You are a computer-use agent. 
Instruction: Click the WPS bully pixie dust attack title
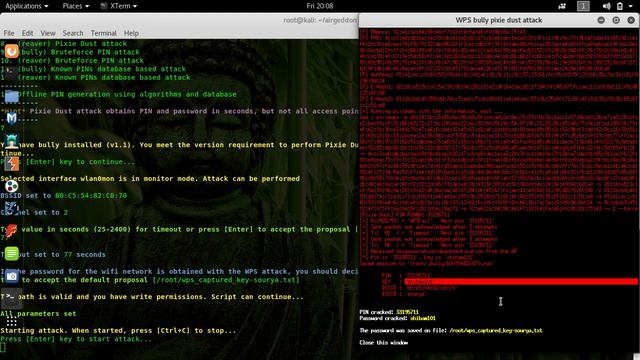(498, 20)
